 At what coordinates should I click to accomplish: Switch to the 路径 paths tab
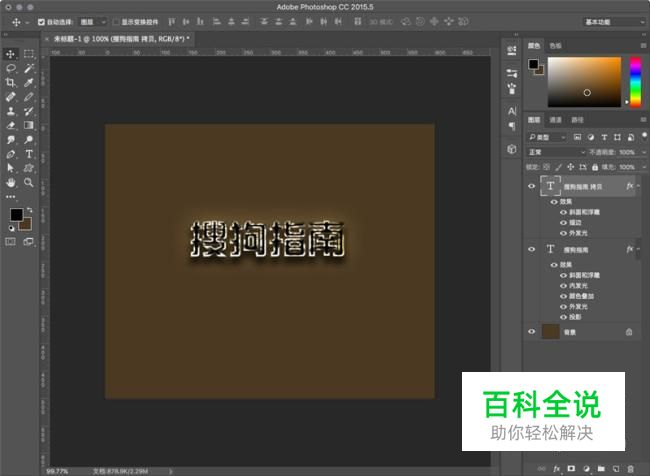pos(577,120)
